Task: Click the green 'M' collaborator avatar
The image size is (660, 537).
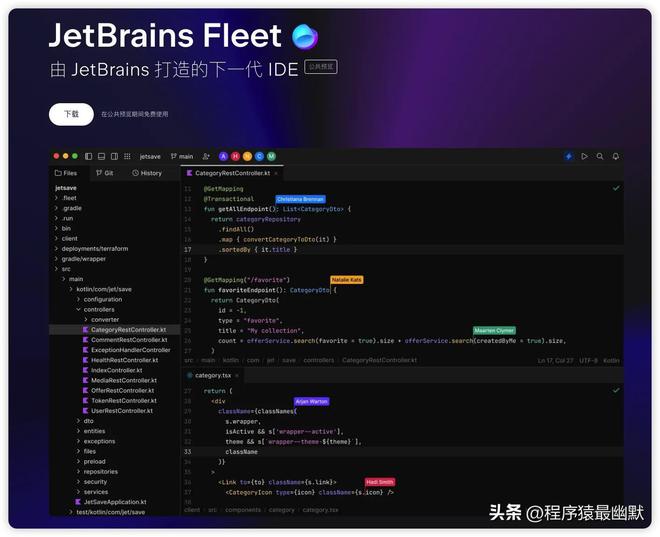Action: click(x=271, y=157)
